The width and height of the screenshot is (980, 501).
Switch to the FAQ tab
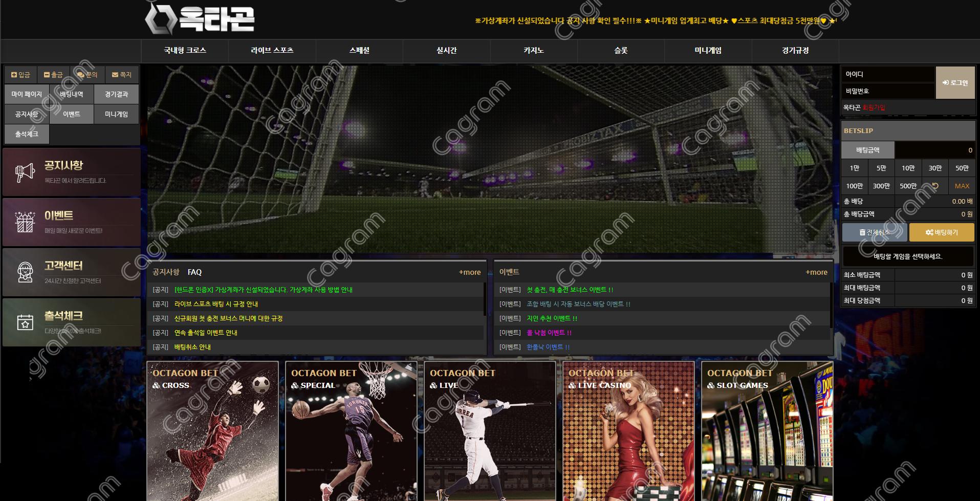(194, 272)
